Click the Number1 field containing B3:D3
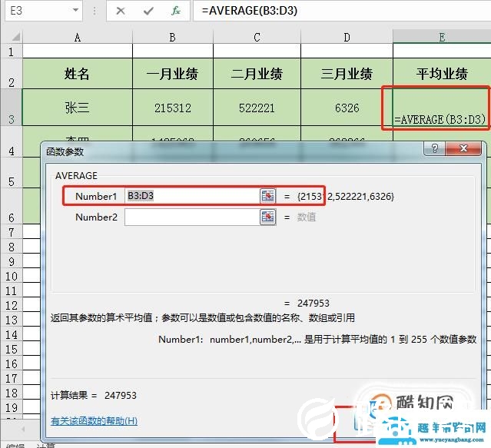The height and width of the screenshot is (448, 491). [x=192, y=196]
